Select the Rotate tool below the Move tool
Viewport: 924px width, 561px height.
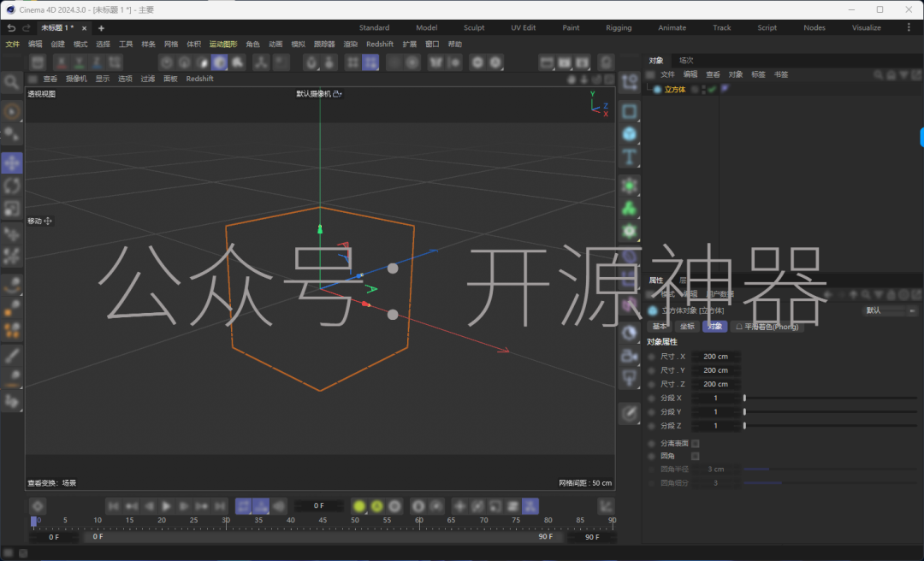pyautogui.click(x=12, y=186)
